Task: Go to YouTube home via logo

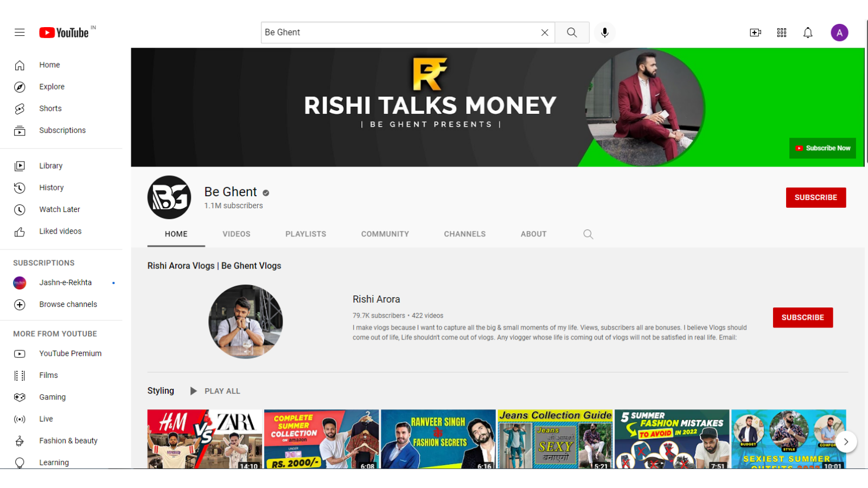Action: (64, 33)
